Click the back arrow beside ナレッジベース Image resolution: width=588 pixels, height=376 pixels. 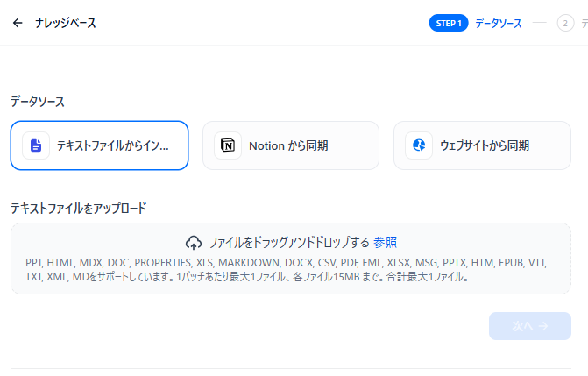[18, 23]
